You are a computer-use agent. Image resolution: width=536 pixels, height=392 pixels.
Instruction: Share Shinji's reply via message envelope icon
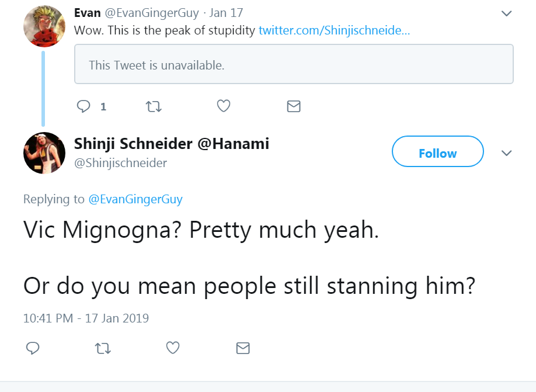click(243, 348)
